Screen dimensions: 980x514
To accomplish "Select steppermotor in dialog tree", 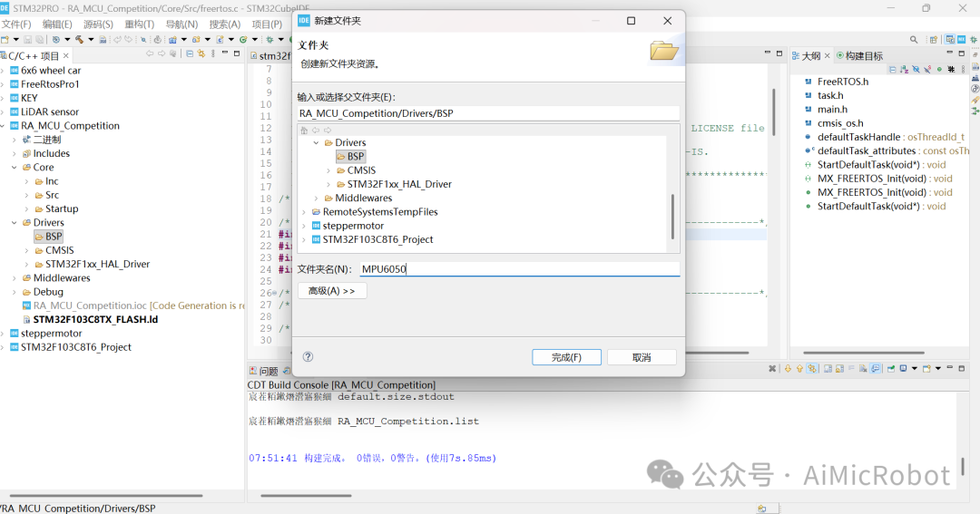I will click(x=353, y=226).
